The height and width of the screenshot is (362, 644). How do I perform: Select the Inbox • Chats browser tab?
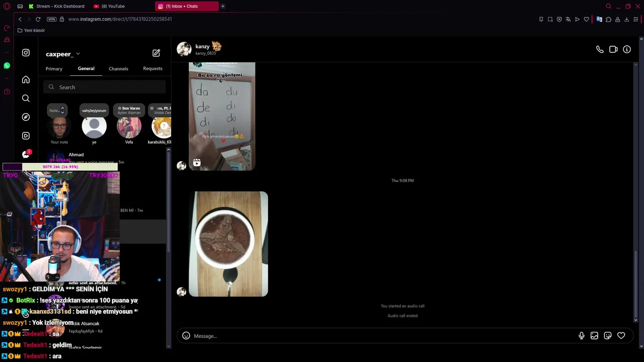tap(187, 6)
